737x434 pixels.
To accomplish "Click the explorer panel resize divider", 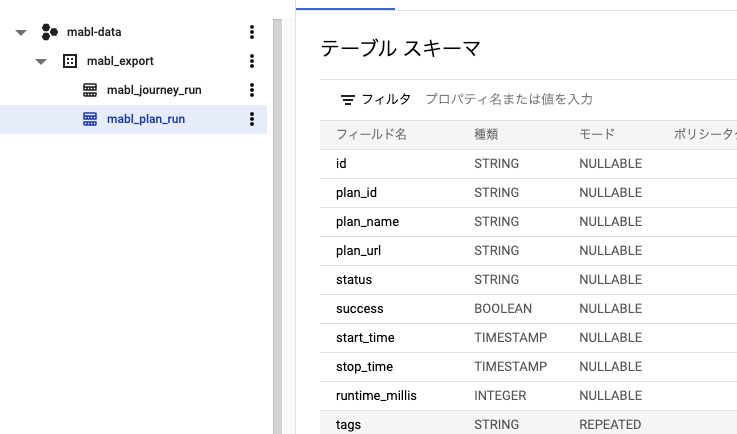I will pyautogui.click(x=278, y=217).
